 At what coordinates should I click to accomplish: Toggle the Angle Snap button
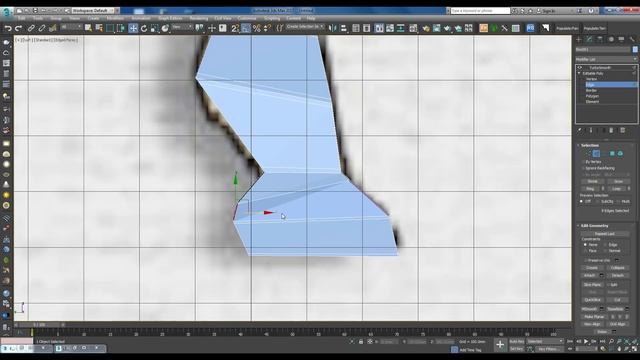point(245,28)
